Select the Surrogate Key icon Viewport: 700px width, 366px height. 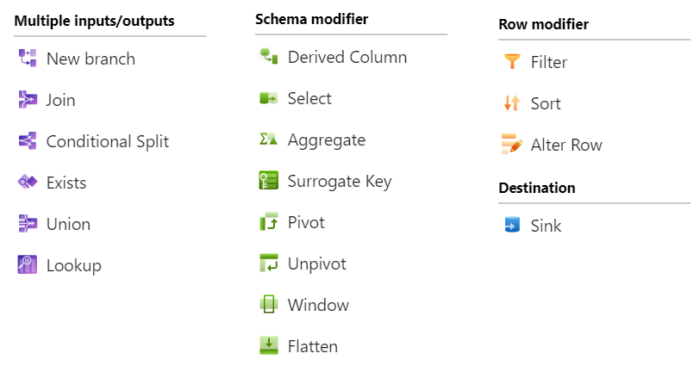pos(269,180)
